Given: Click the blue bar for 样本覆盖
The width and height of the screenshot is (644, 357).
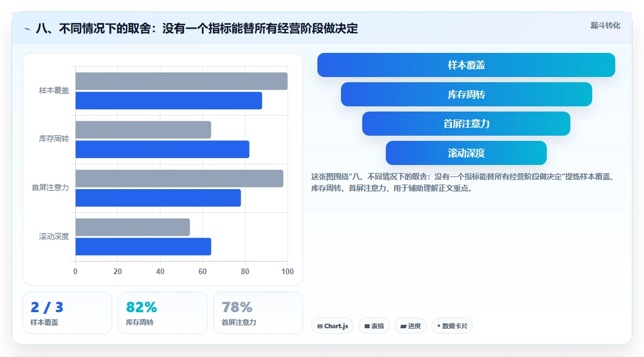Looking at the screenshot, I should pos(169,101).
